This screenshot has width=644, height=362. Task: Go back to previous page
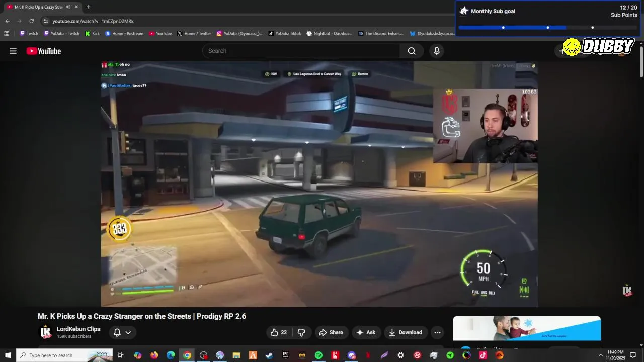[x=7, y=21]
